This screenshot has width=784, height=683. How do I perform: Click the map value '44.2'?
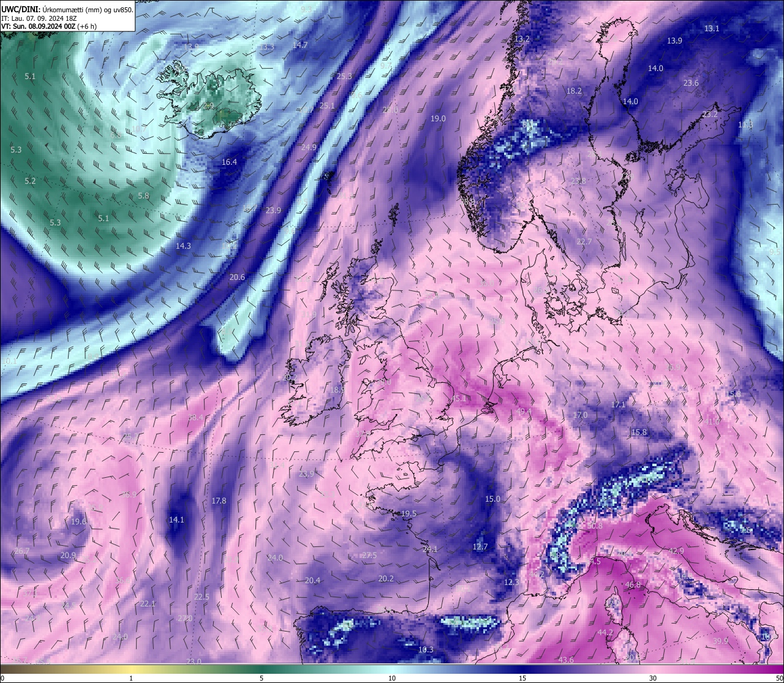point(605,632)
